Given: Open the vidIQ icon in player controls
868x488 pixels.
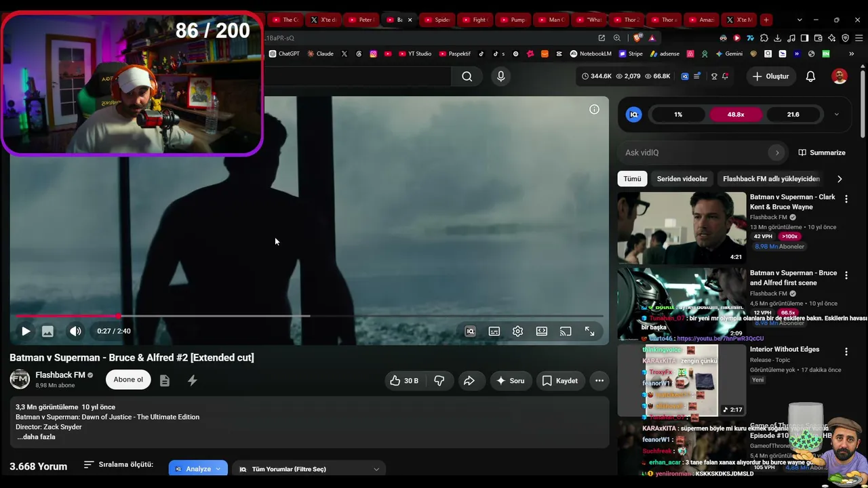Looking at the screenshot, I should (470, 331).
